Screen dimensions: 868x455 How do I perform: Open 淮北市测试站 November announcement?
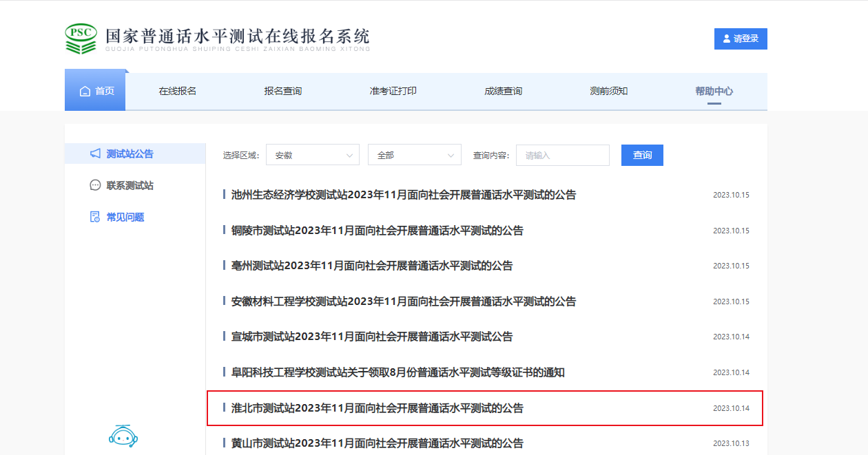pyautogui.click(x=377, y=408)
